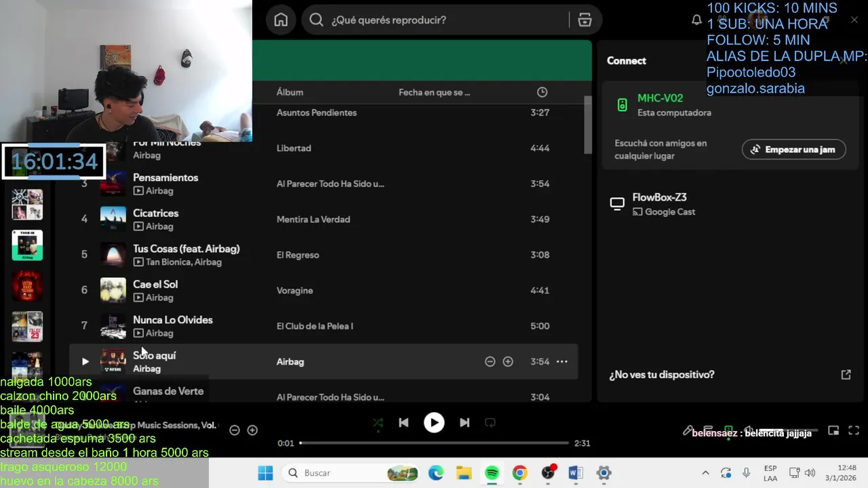The height and width of the screenshot is (488, 868).
Task: Open the notifications bell icon
Action: tap(696, 20)
